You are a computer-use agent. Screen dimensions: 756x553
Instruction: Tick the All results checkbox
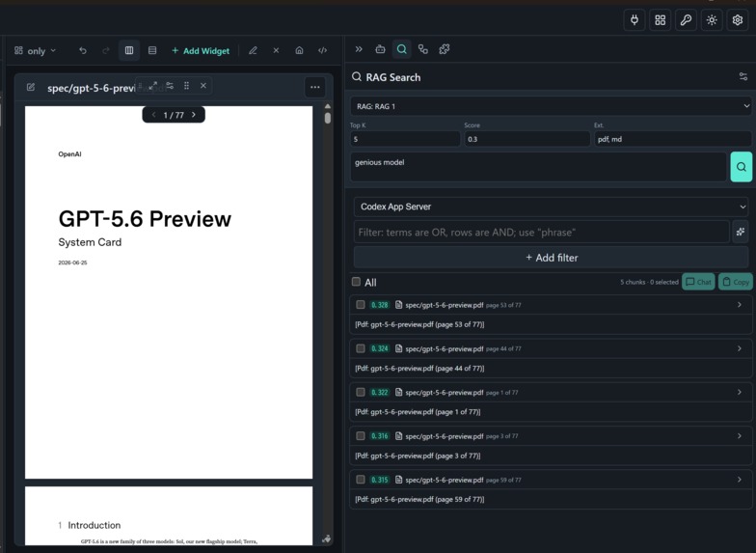click(x=356, y=282)
